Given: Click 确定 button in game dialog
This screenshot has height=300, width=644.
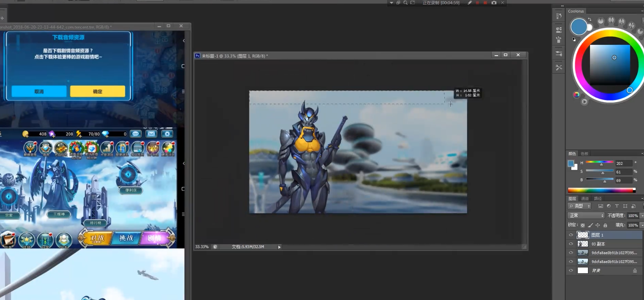Looking at the screenshot, I should [98, 92].
